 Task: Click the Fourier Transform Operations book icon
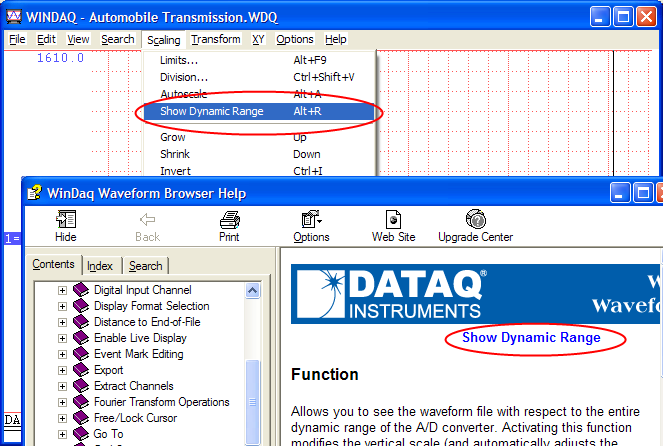click(x=81, y=402)
